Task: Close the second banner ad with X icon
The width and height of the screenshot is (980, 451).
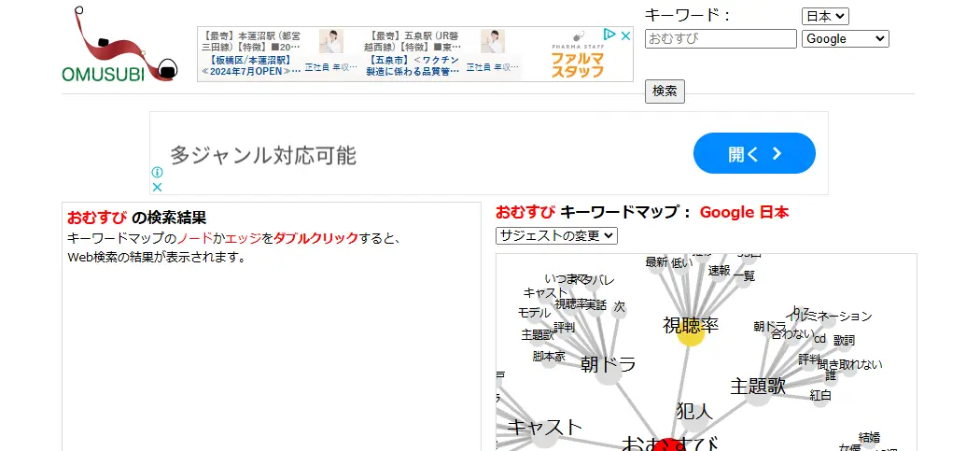Action: 158,187
